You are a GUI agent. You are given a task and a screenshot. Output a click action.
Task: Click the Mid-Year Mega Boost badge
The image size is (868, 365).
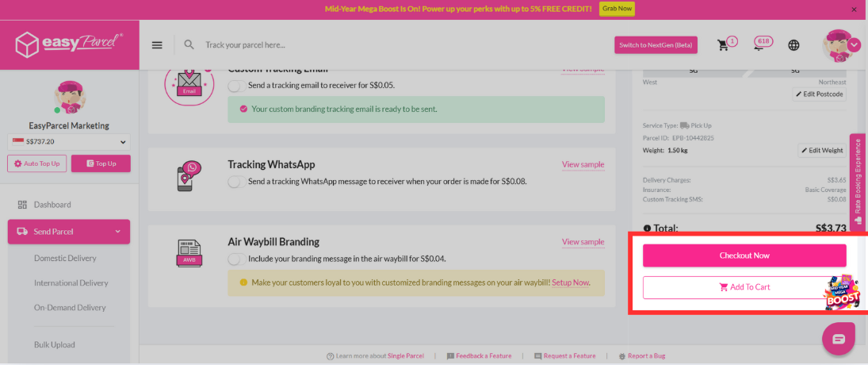843,293
